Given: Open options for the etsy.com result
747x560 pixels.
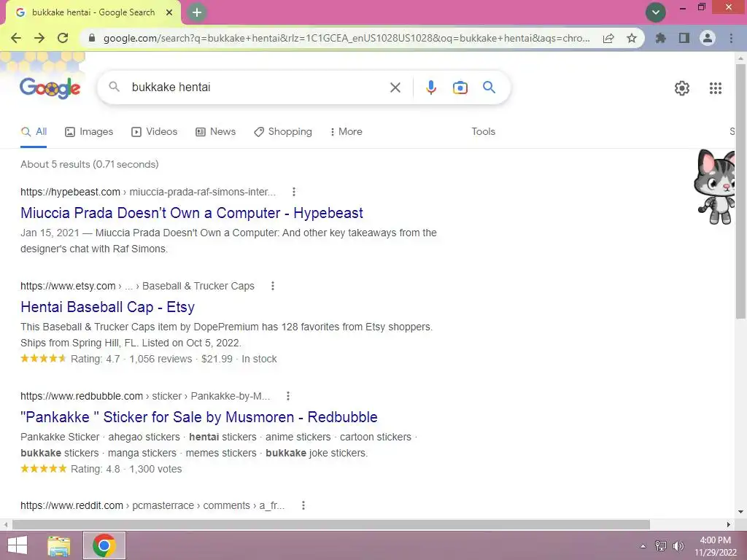Looking at the screenshot, I should (273, 286).
